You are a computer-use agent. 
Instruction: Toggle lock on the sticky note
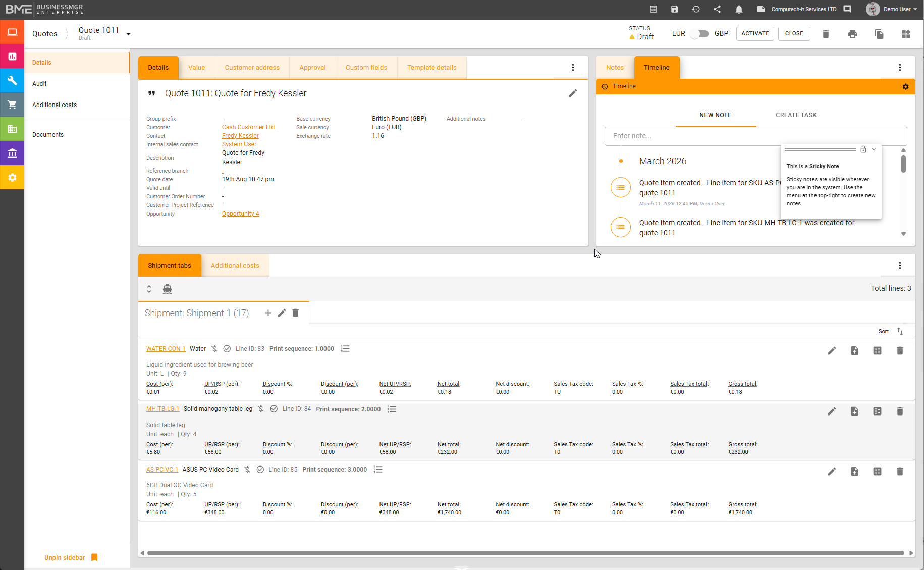coord(863,149)
